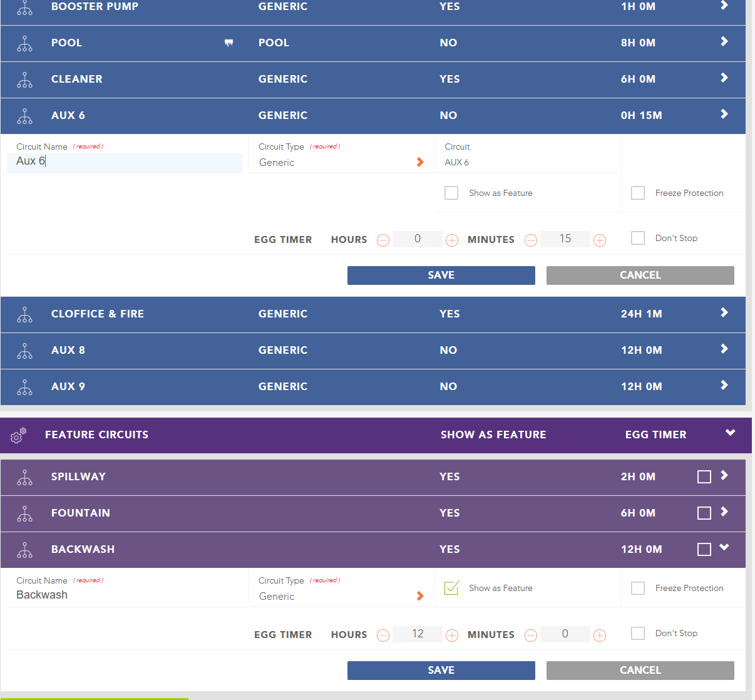Enable Freeze Protection for Backwash
Screen dimensions: 755x700
tap(638, 588)
